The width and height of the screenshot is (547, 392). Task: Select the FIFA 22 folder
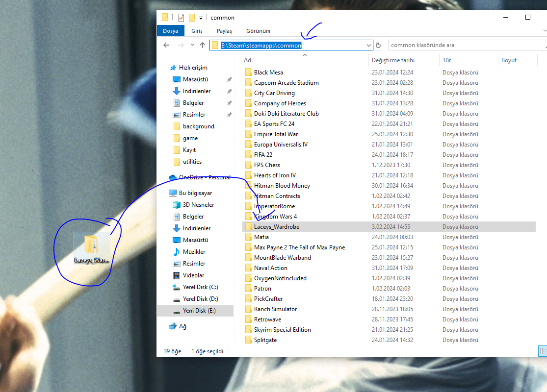[x=259, y=155]
